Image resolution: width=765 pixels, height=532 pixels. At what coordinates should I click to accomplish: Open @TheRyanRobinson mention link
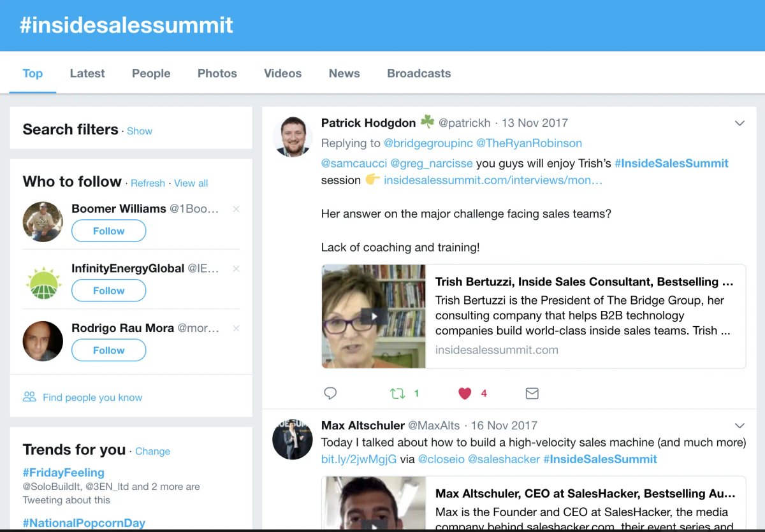pyautogui.click(x=529, y=143)
